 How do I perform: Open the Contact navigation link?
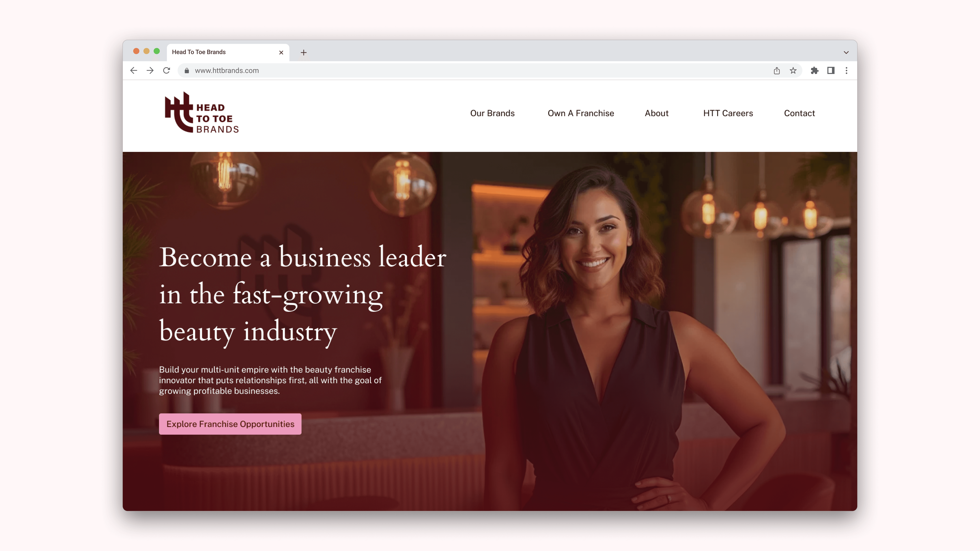(799, 113)
